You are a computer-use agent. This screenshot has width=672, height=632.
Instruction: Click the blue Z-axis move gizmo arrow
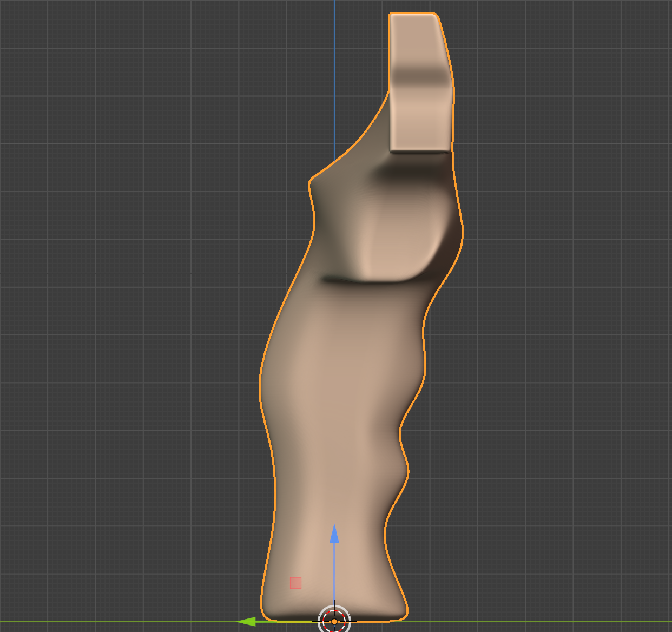tap(334, 533)
